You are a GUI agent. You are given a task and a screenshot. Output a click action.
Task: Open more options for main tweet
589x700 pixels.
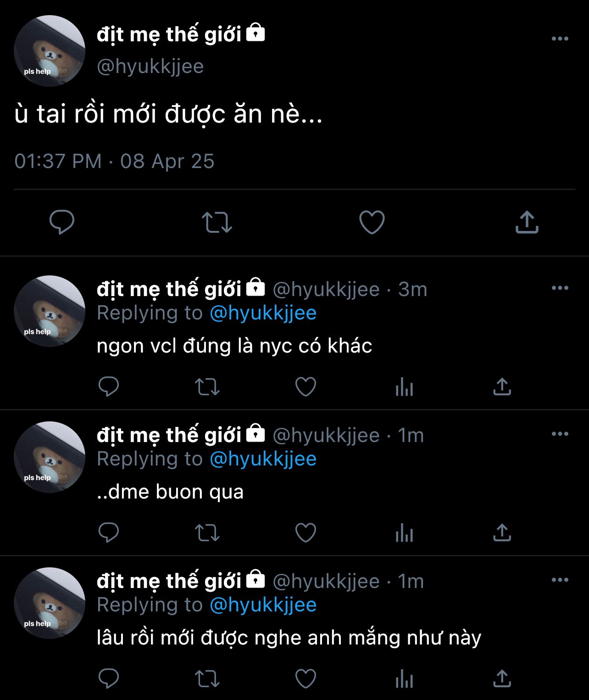point(560,39)
